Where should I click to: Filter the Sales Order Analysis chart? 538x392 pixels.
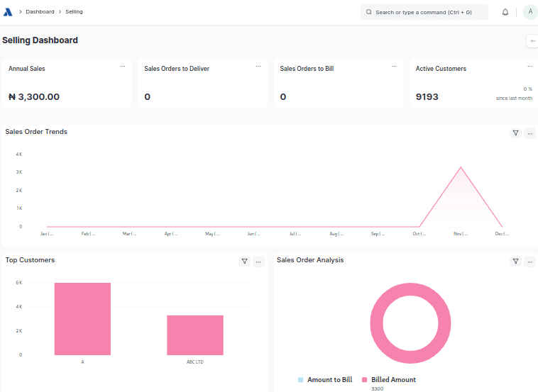[x=516, y=262]
